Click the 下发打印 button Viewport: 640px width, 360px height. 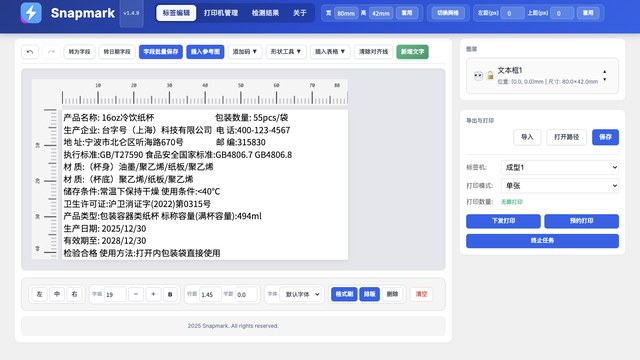coord(503,221)
